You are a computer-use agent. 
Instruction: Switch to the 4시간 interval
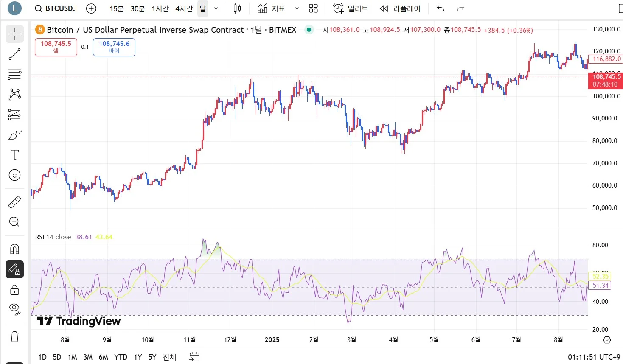[x=184, y=8]
